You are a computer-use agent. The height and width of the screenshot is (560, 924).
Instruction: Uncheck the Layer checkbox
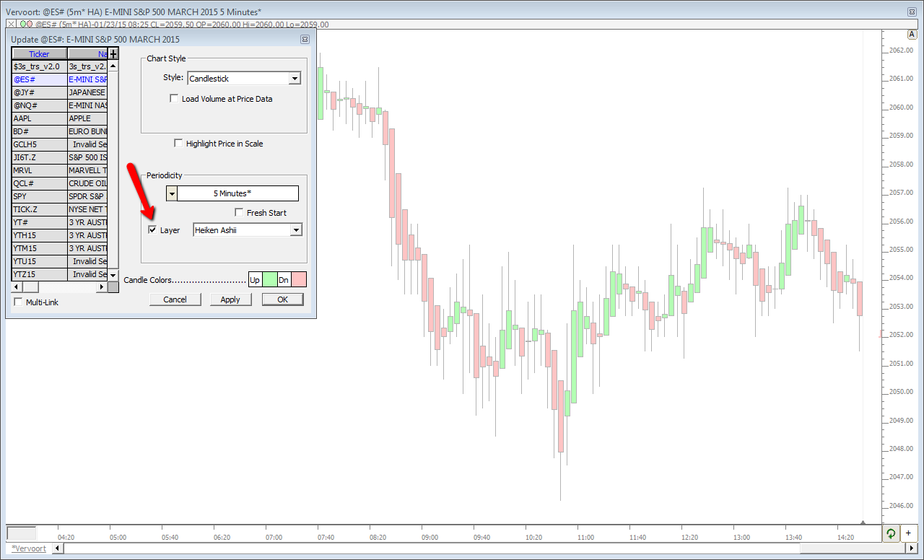pos(152,230)
